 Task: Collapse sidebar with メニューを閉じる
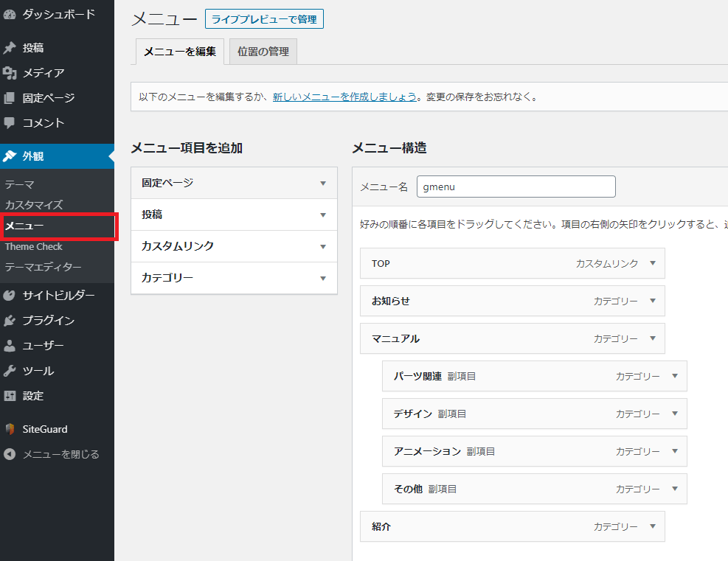pos(52,454)
